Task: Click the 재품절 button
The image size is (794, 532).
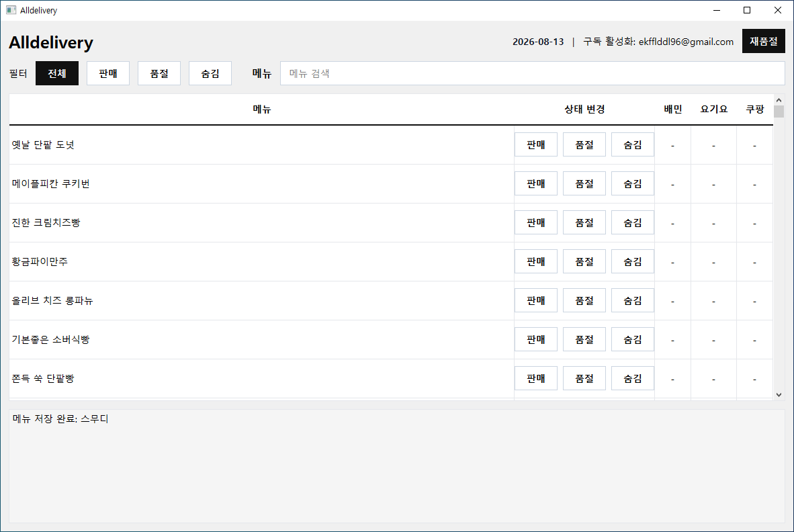Action: (x=763, y=41)
